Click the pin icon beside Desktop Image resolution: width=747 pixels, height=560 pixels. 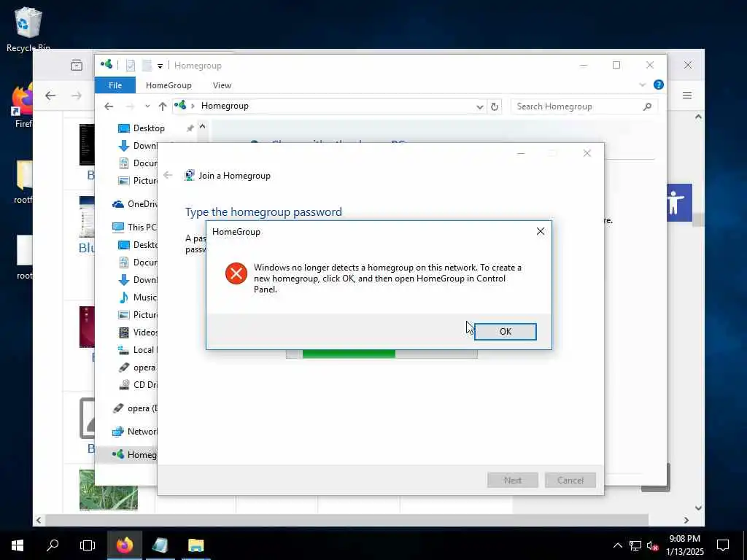(x=190, y=128)
